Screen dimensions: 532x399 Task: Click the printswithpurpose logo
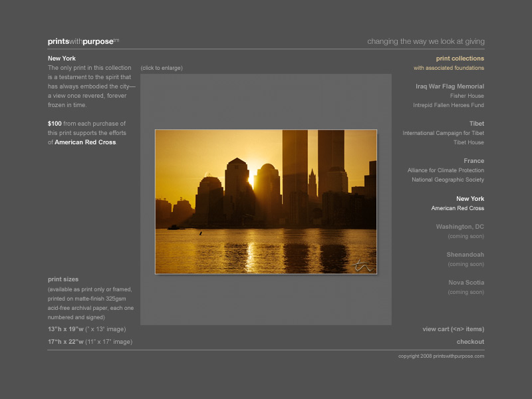point(82,41)
